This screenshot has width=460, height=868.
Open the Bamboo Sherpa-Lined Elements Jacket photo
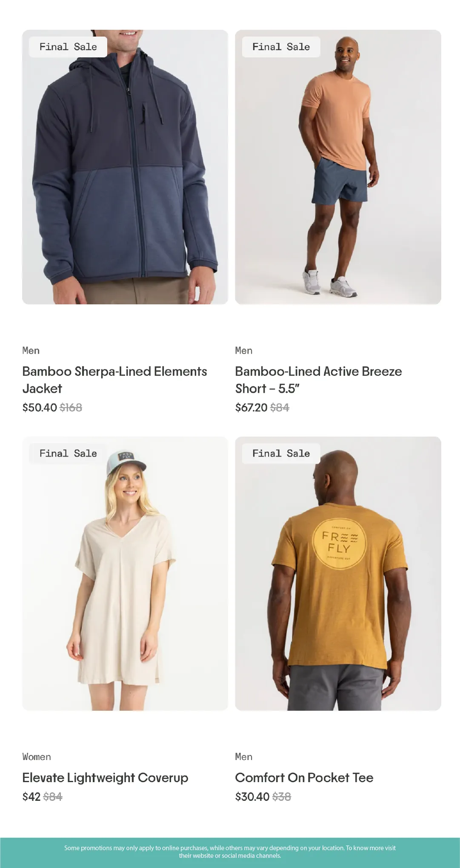(x=125, y=167)
